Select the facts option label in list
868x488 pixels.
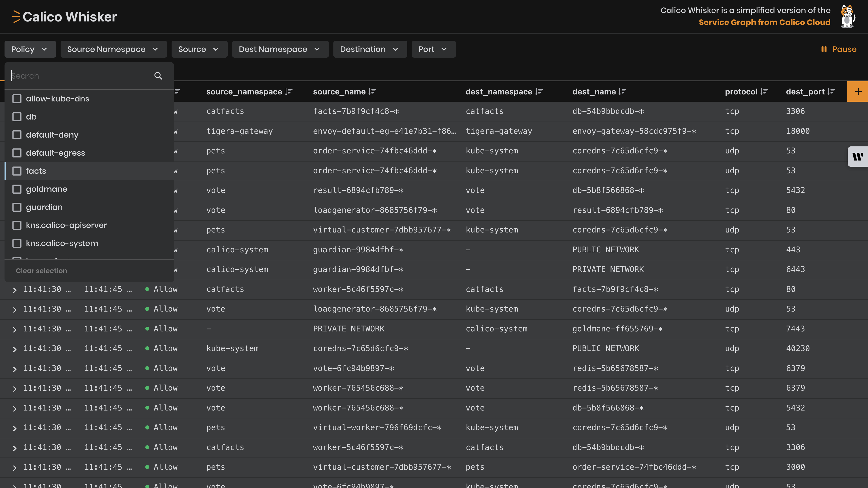tap(36, 171)
